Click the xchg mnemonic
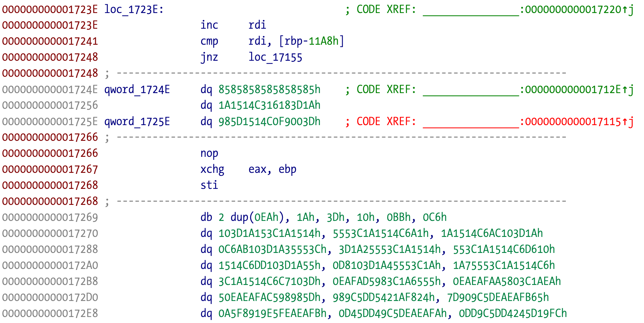The image size is (644, 323). (212, 169)
